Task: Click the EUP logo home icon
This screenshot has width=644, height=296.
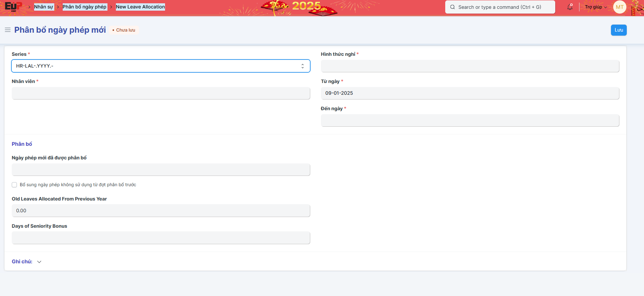Action: click(x=13, y=7)
